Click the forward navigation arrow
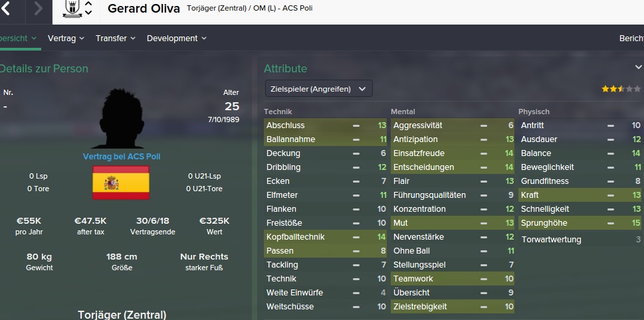The height and width of the screenshot is (320, 644). point(37,9)
